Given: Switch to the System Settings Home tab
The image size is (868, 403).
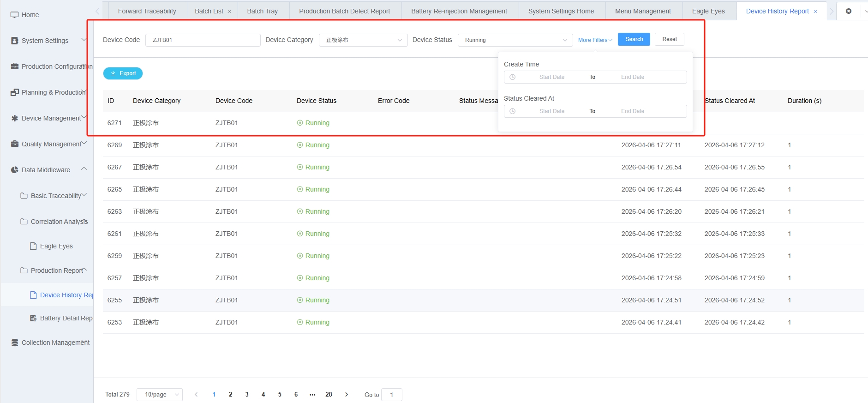Looking at the screenshot, I should [561, 11].
